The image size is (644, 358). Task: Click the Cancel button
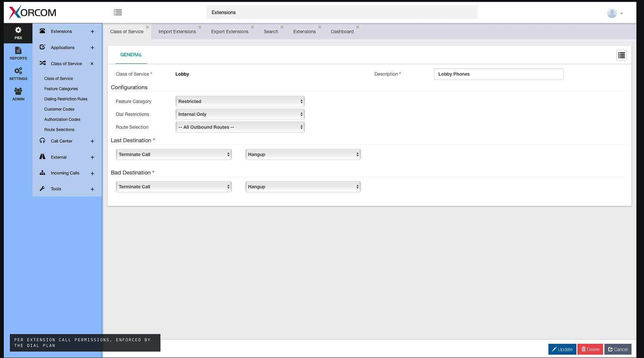tap(618, 349)
